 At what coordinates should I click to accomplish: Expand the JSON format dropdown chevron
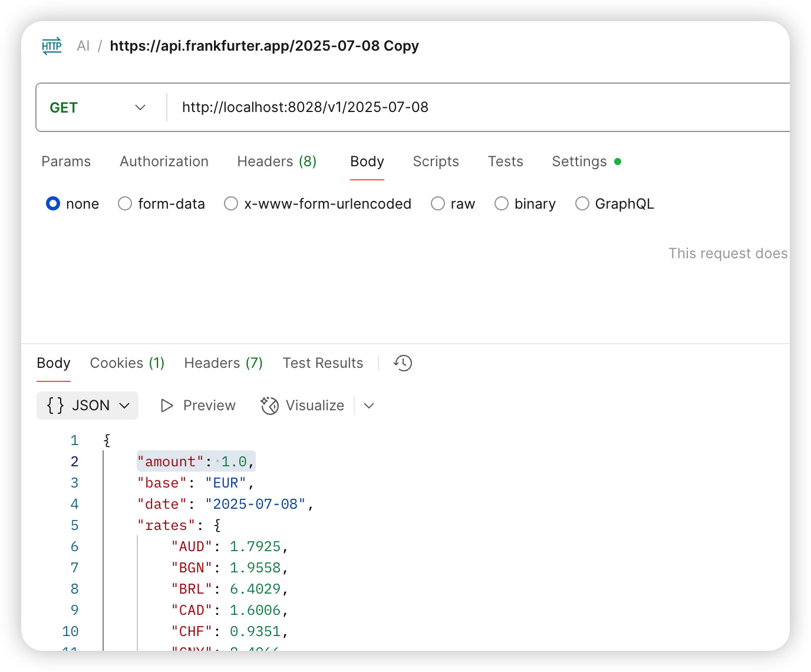click(124, 406)
